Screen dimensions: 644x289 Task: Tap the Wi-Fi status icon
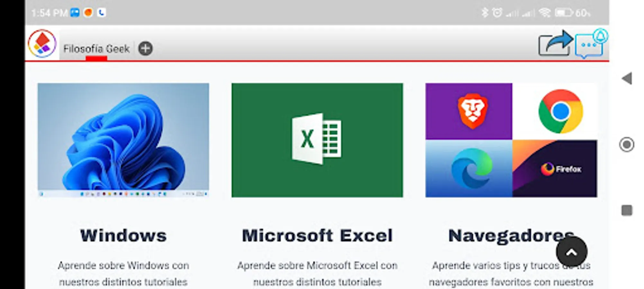(545, 13)
